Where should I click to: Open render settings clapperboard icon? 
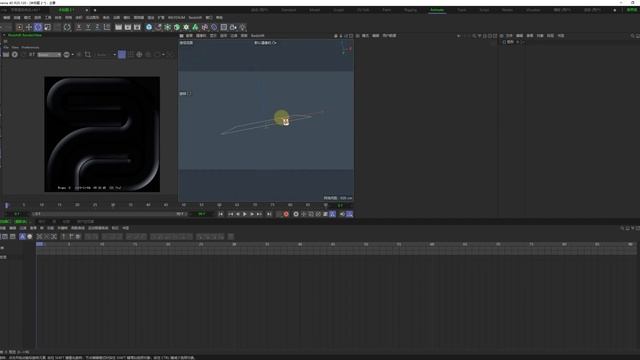(137, 27)
